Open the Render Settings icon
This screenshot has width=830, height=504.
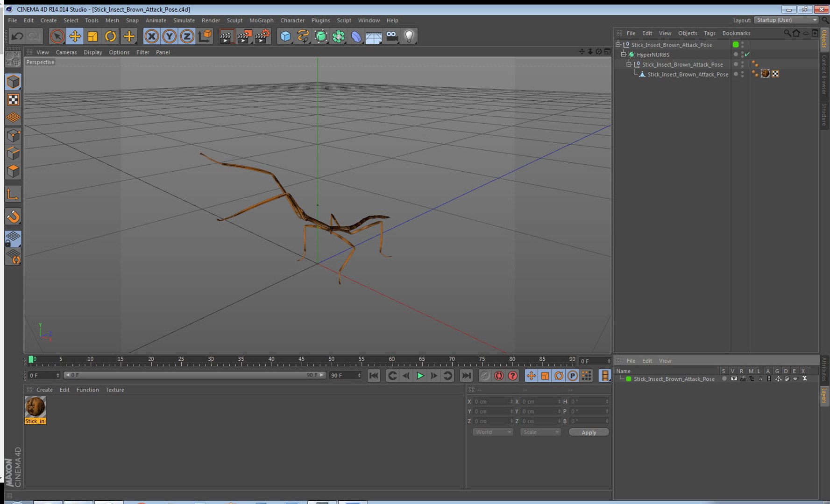[262, 36]
